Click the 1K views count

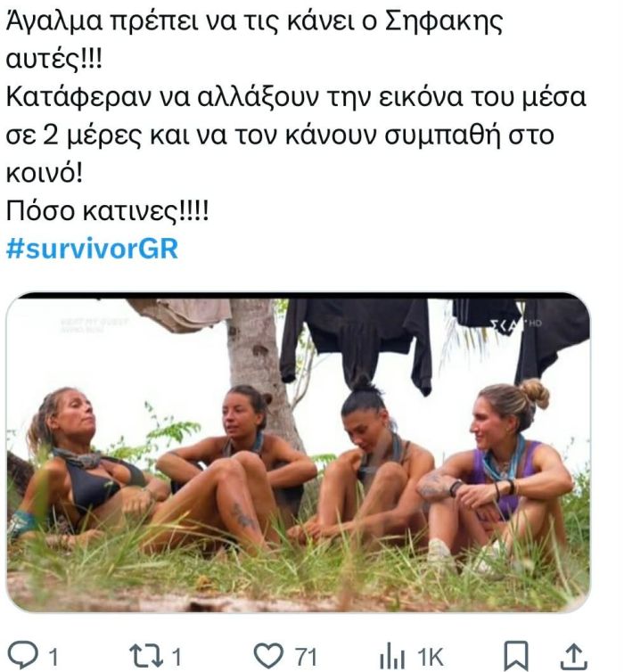tap(430, 656)
